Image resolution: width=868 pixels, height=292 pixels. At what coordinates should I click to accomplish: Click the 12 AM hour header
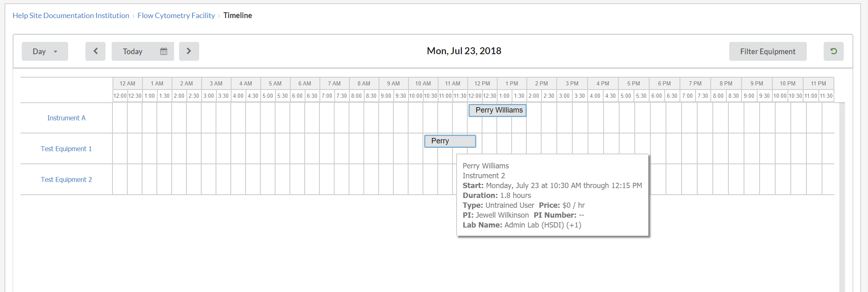[x=127, y=83]
